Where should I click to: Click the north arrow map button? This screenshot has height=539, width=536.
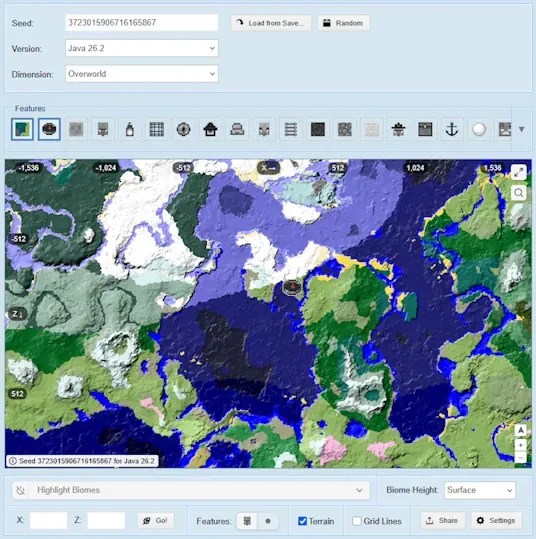(521, 430)
